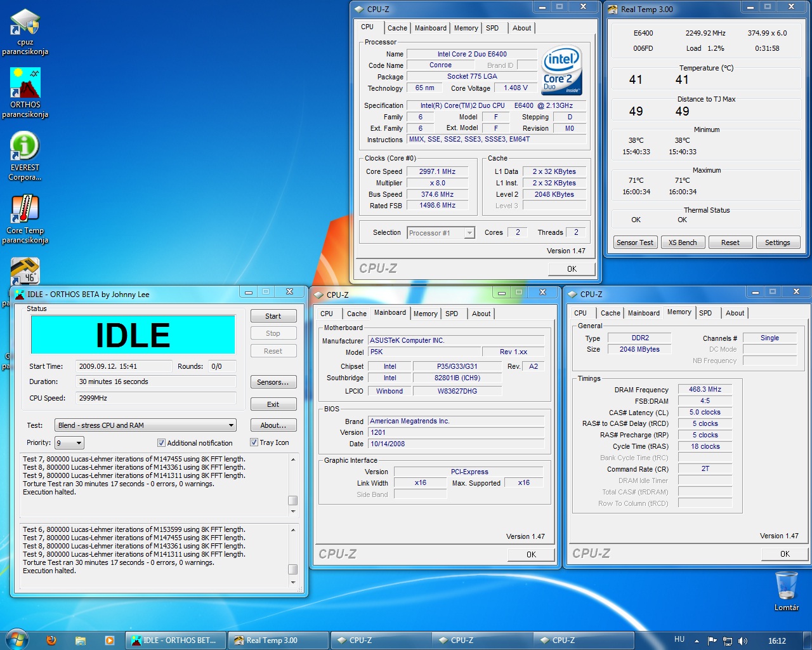Viewport: 812px width, 650px height.
Task: Open the Core Temp desktop shortcut
Action: coord(25,219)
